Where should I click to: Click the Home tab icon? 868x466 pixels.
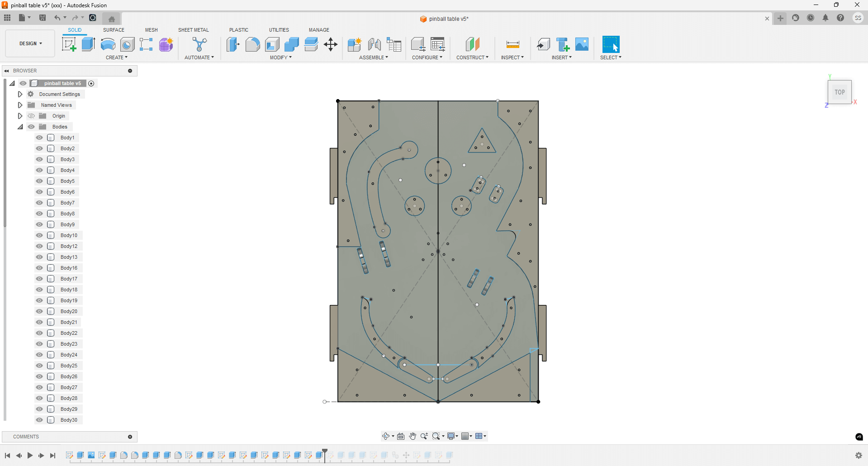click(x=112, y=19)
